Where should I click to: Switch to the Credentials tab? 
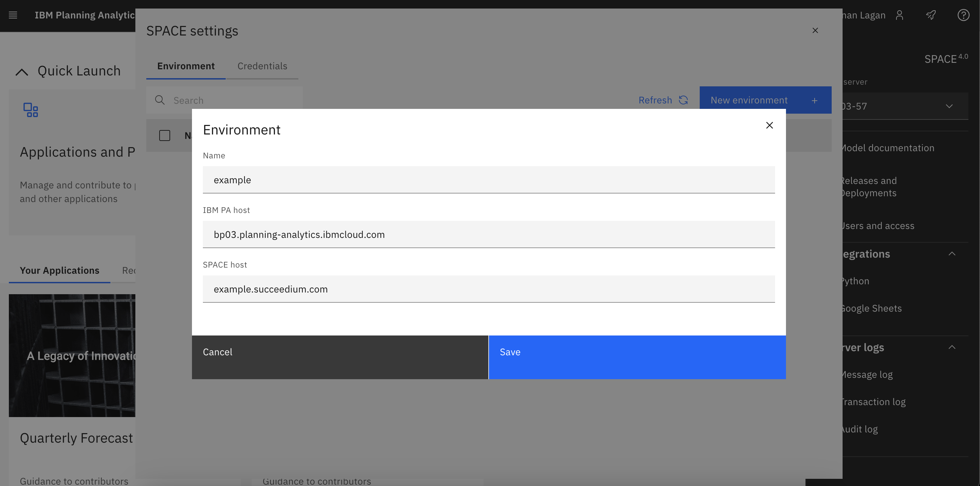click(x=262, y=66)
